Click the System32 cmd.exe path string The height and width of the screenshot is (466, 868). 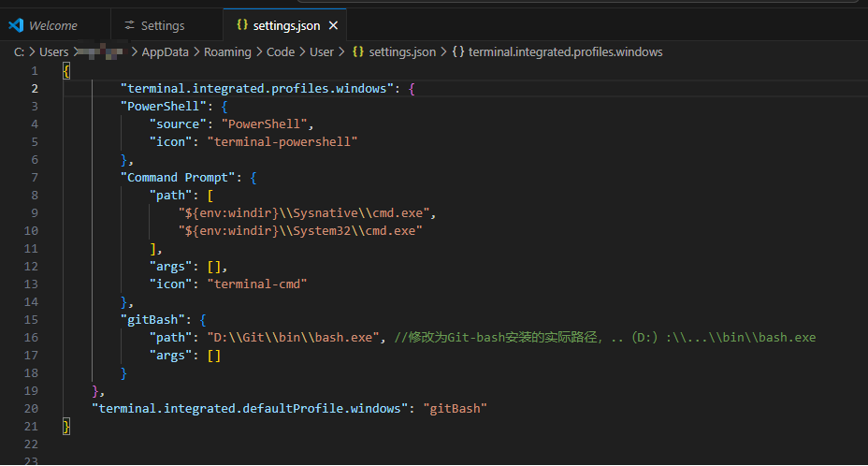tap(300, 230)
